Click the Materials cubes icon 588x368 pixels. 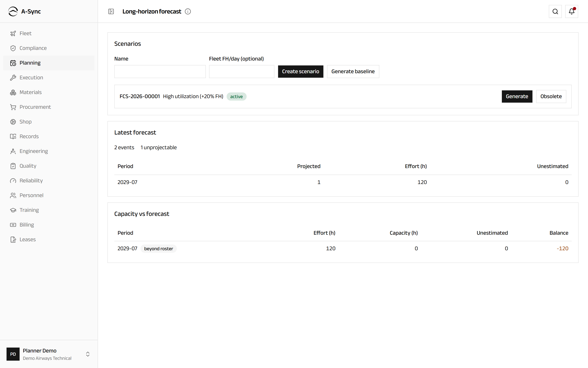tap(13, 92)
